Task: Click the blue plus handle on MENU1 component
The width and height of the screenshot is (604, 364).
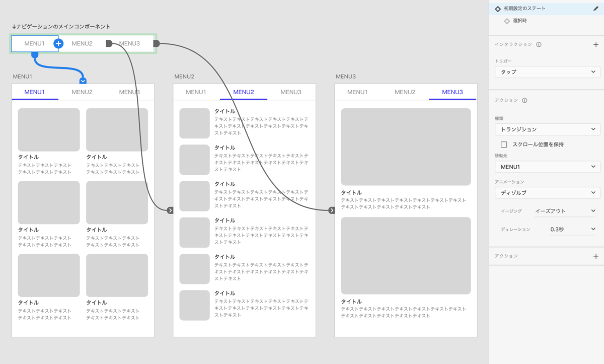Action: (x=58, y=44)
